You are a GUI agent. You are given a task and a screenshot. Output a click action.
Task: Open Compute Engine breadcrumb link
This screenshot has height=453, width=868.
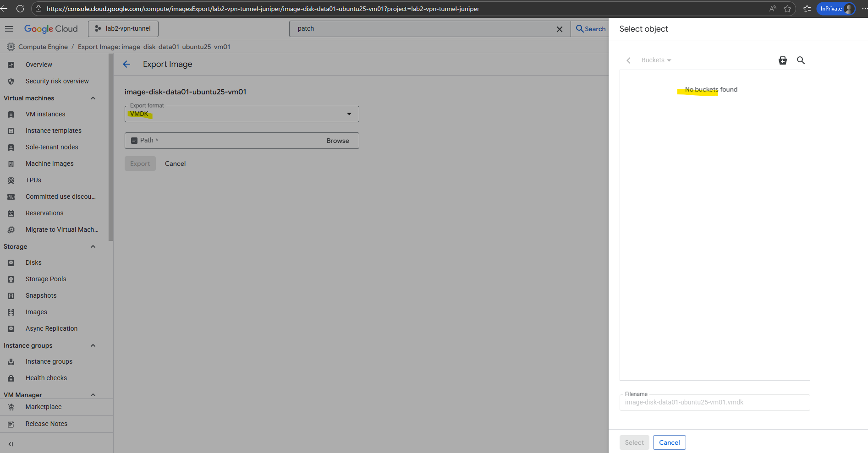click(x=43, y=47)
